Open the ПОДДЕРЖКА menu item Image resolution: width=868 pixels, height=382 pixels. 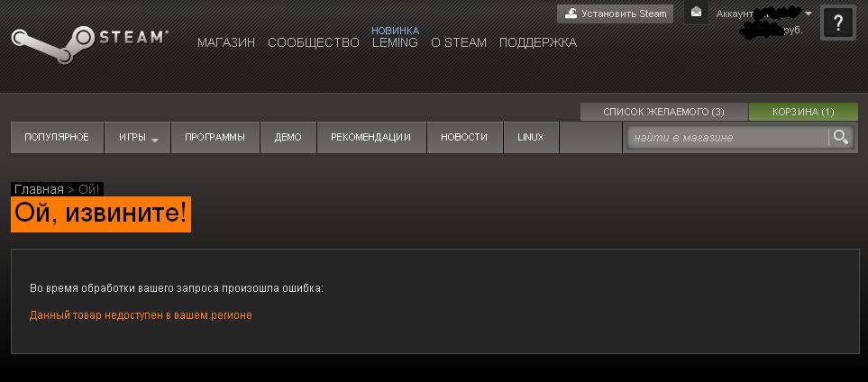pos(537,42)
